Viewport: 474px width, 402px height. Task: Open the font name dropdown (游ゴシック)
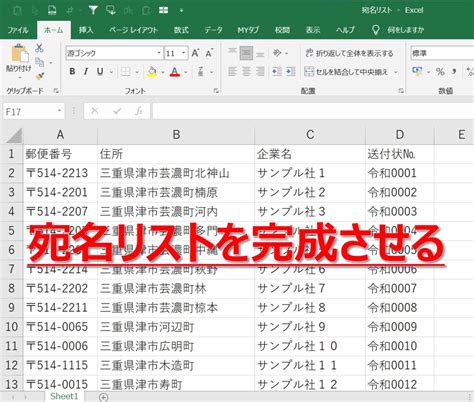(159, 53)
